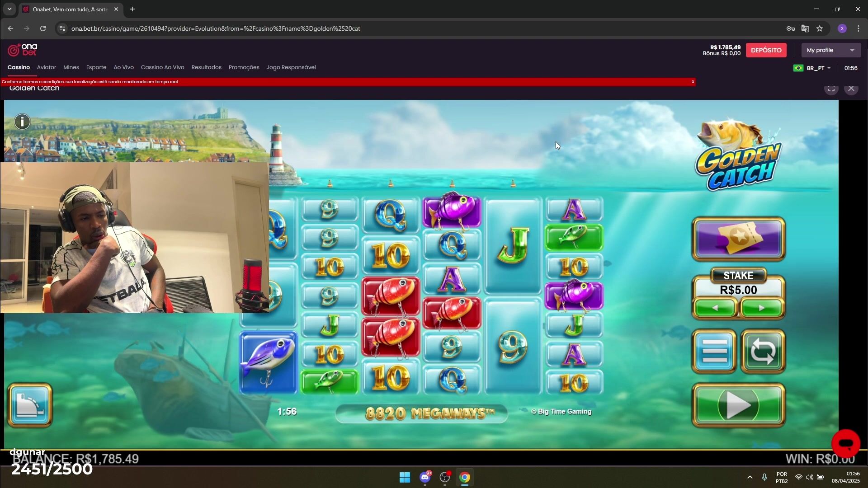The image size is (868, 488).
Task: Open the Chrome three-dot menu
Action: (859, 28)
